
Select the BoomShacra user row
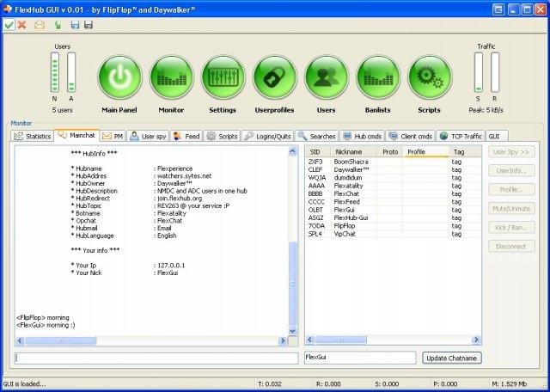tap(393, 162)
